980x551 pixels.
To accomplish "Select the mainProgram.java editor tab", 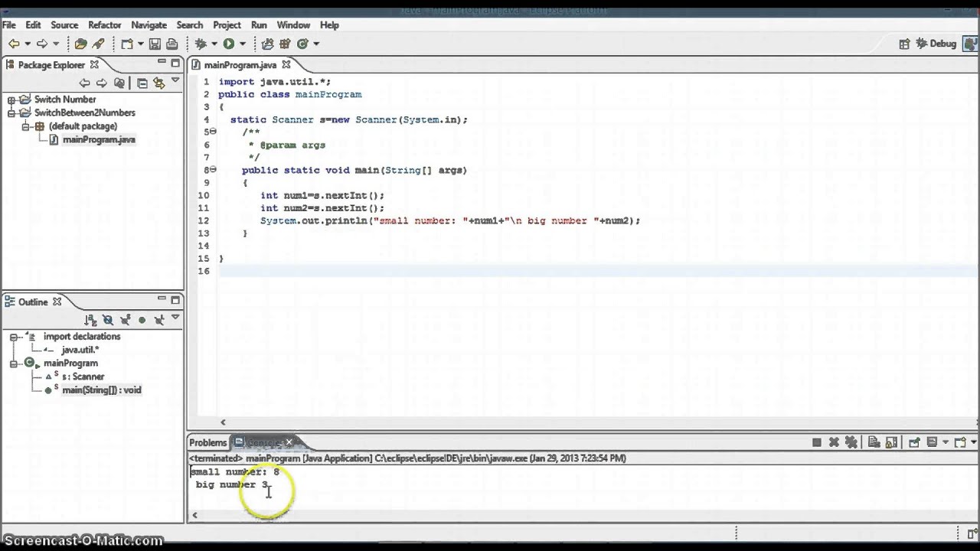I will click(240, 65).
